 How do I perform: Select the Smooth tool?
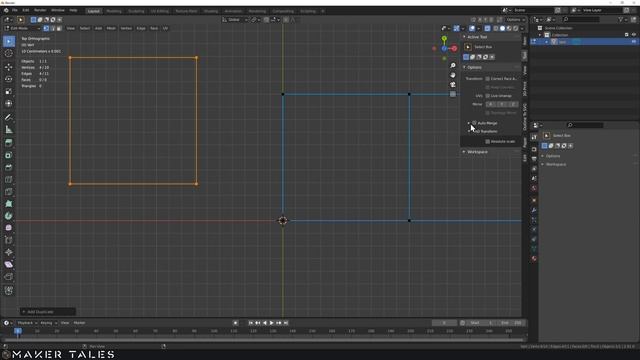9,228
